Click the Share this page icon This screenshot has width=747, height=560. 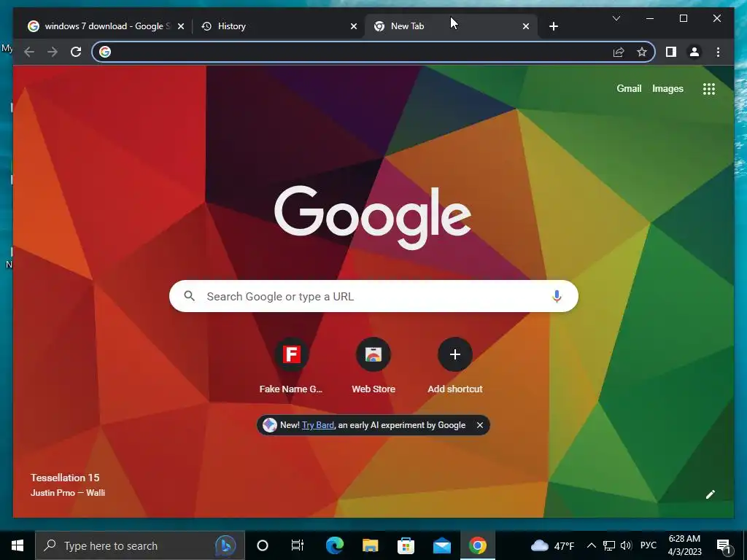point(619,52)
